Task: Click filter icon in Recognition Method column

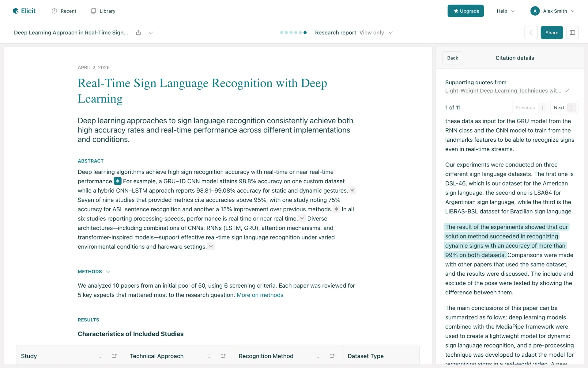Action: click(x=318, y=356)
